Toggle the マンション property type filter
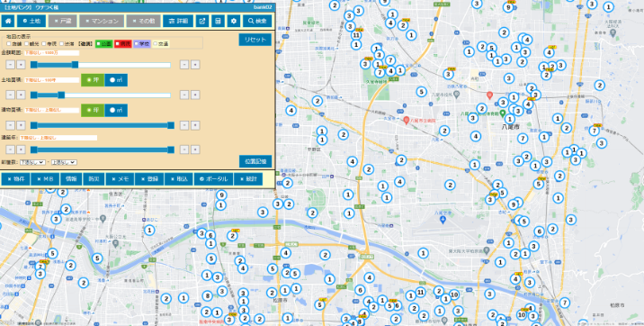The image size is (644, 326). click(102, 21)
